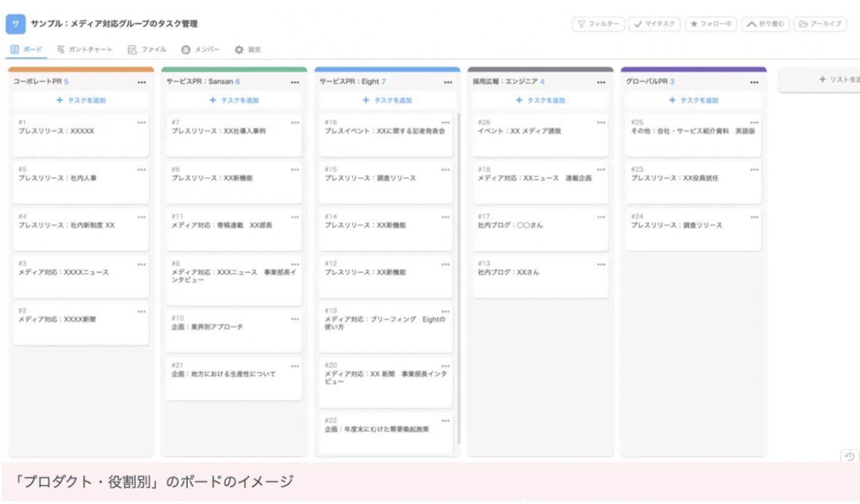Open options for card #2 XXXX新聞
Viewport: 860px width, 504px height.
pos(142,310)
